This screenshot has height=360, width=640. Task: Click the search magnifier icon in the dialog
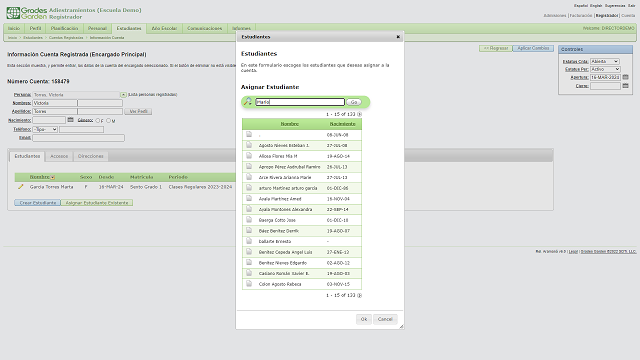point(247,102)
